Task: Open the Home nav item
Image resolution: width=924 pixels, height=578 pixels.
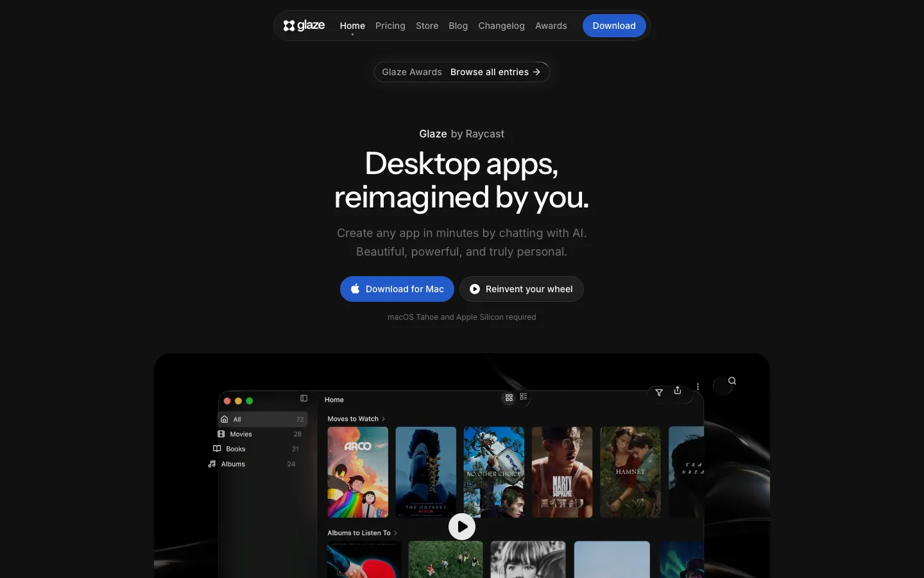Action: point(352,26)
